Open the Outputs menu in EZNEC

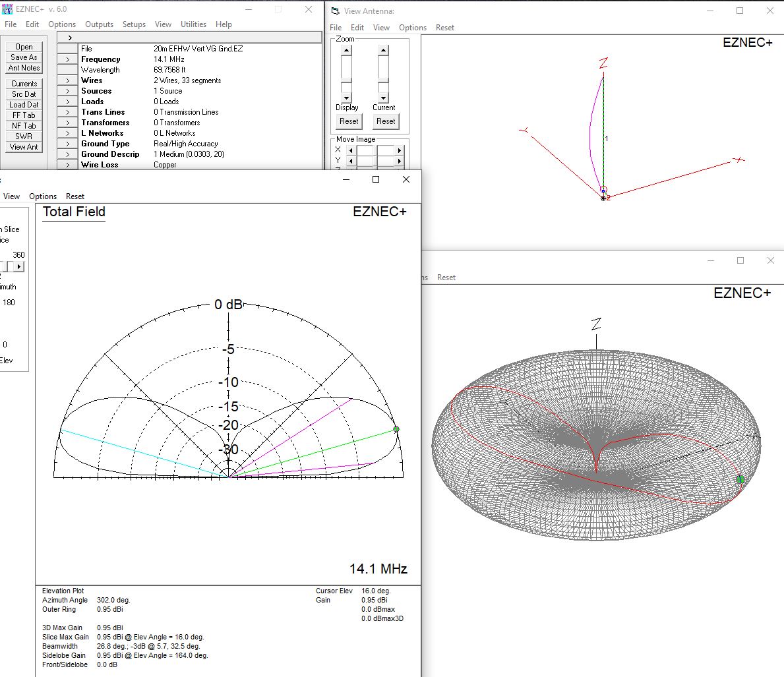tap(99, 24)
